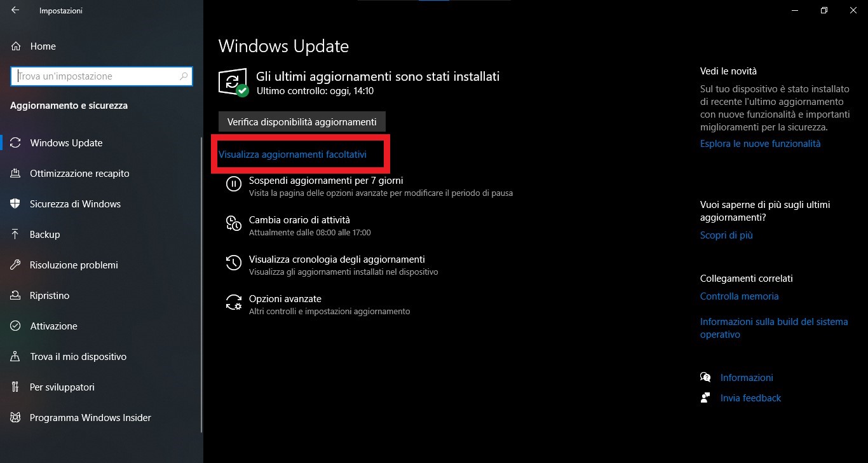Image resolution: width=868 pixels, height=463 pixels.
Task: Open the Home icon in the sidebar
Action: click(x=17, y=46)
